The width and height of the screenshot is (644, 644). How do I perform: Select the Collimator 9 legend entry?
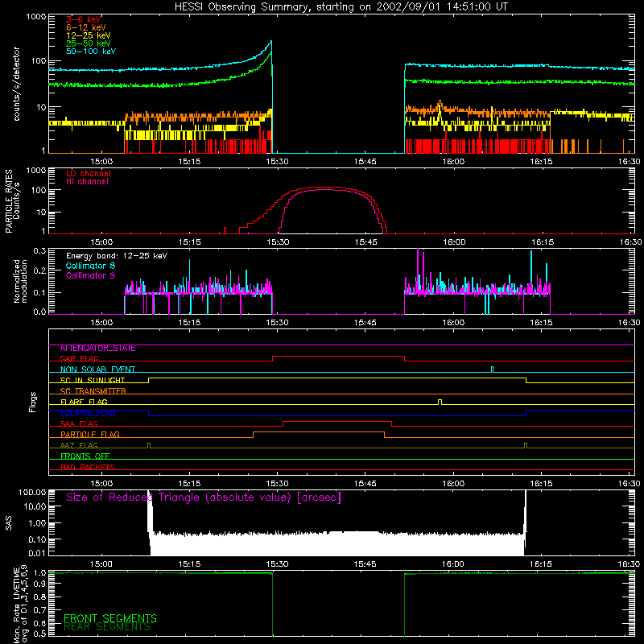pos(90,275)
